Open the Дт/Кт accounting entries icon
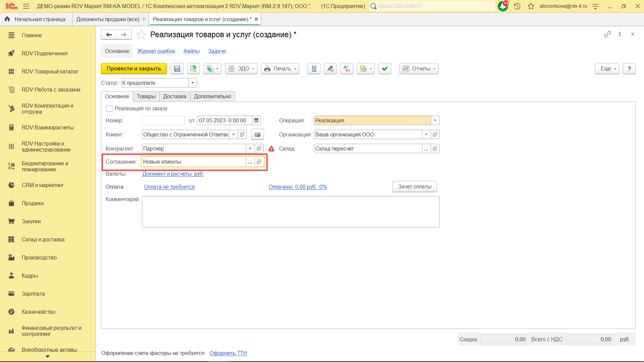The width and height of the screenshot is (644, 362). pos(347,69)
